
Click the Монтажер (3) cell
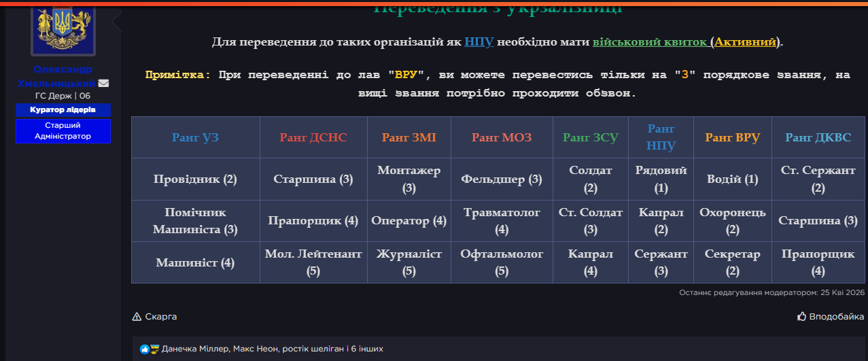click(409, 179)
